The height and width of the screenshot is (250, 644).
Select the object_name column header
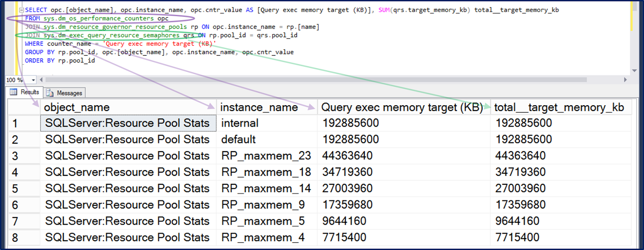point(128,107)
